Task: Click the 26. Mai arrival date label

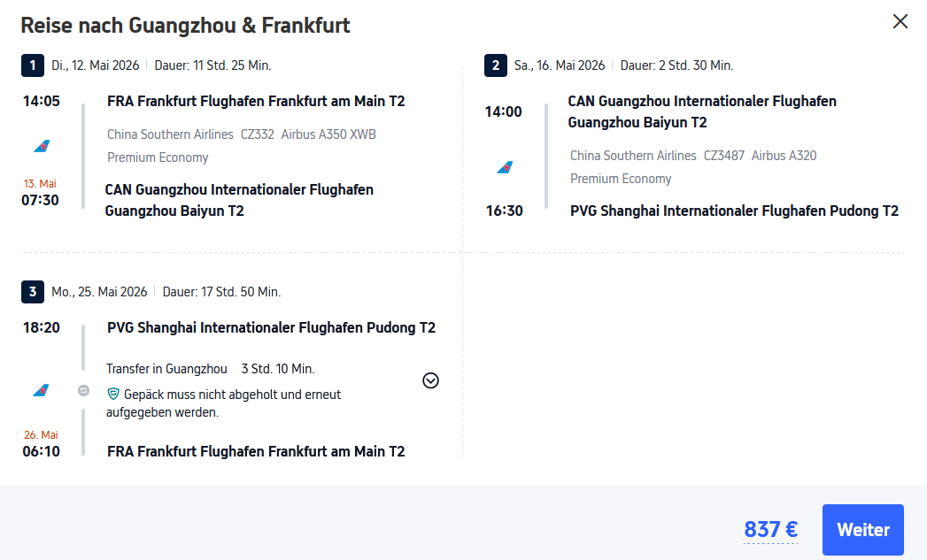Action: (x=41, y=435)
